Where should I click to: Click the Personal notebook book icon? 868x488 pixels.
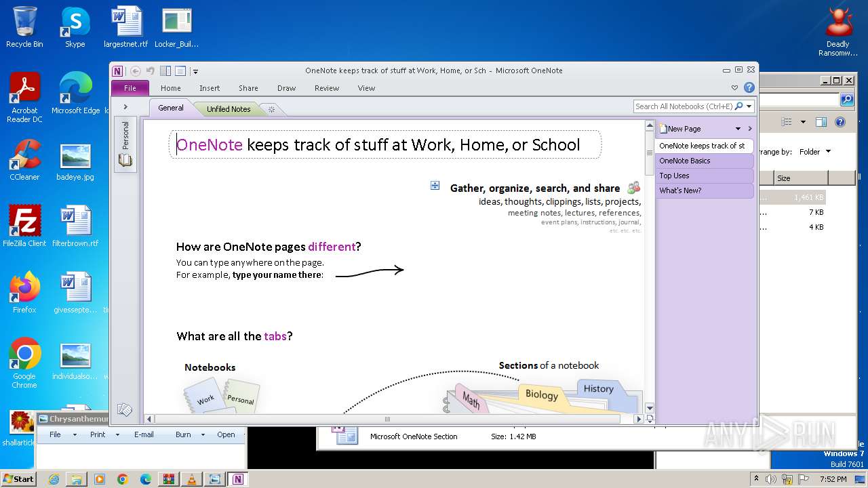tap(125, 161)
